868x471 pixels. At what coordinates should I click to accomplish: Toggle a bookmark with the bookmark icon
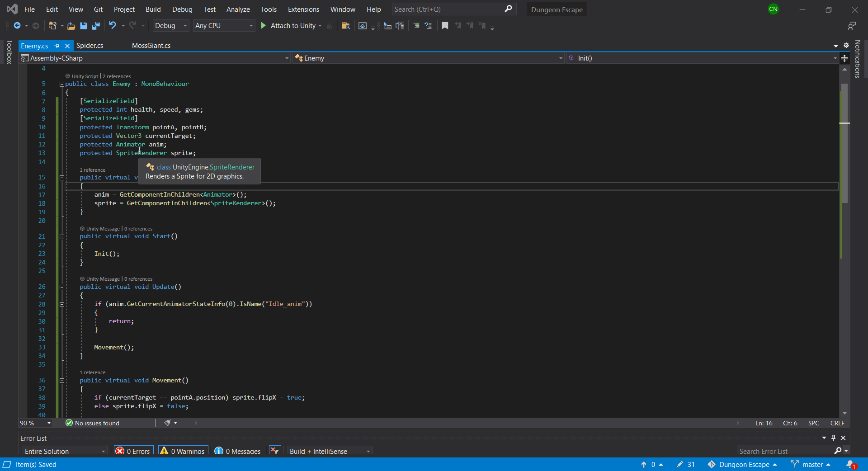pyautogui.click(x=445, y=26)
